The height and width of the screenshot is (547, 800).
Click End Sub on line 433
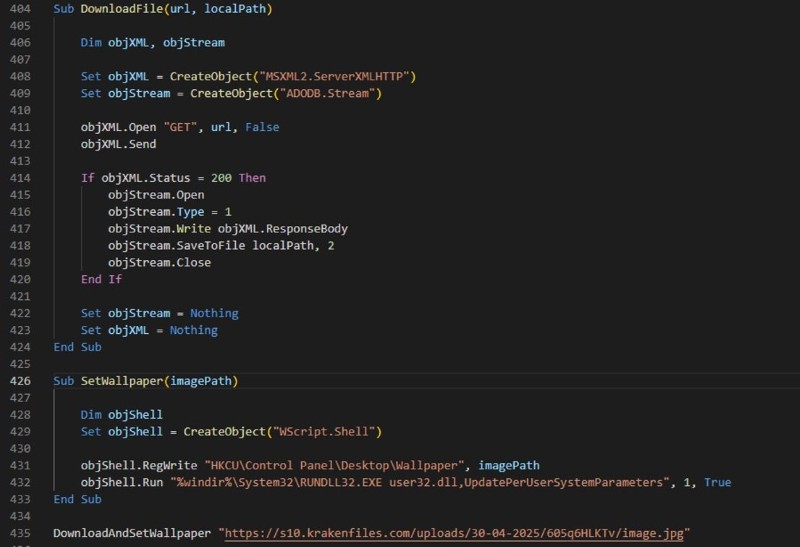tap(78, 499)
